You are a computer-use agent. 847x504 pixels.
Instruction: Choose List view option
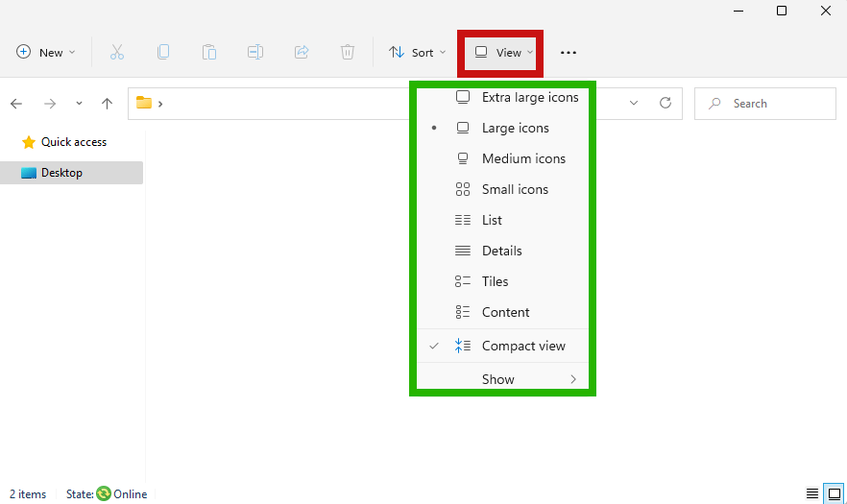[503, 221]
